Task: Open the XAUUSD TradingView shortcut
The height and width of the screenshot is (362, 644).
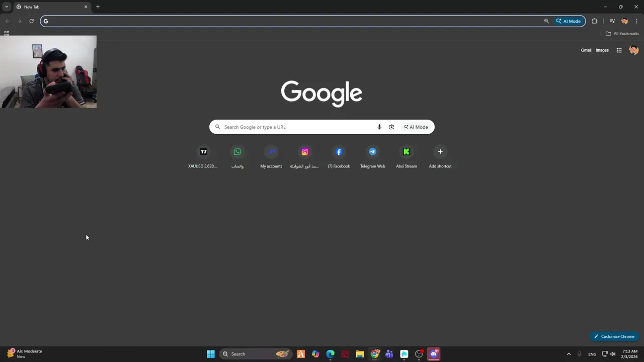Action: click(203, 157)
